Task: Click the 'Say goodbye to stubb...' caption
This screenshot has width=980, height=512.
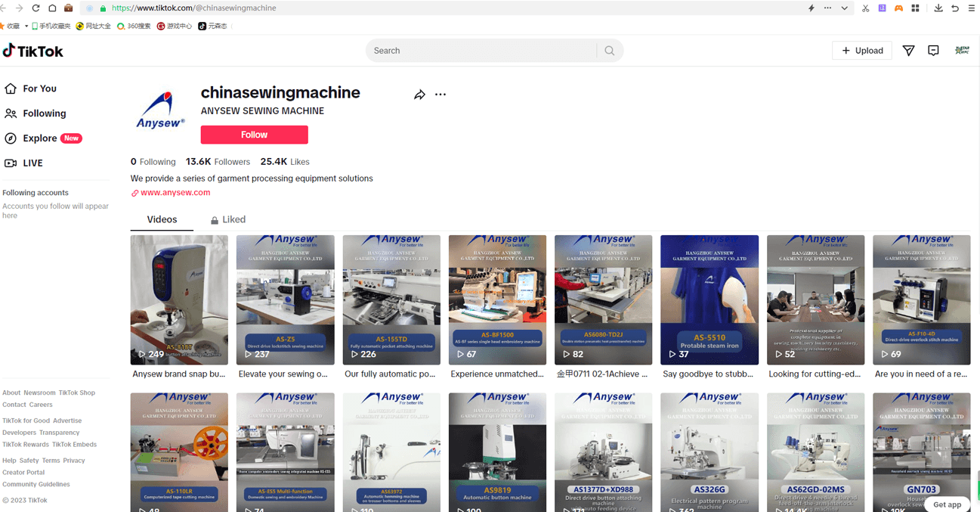Action: [x=708, y=374]
